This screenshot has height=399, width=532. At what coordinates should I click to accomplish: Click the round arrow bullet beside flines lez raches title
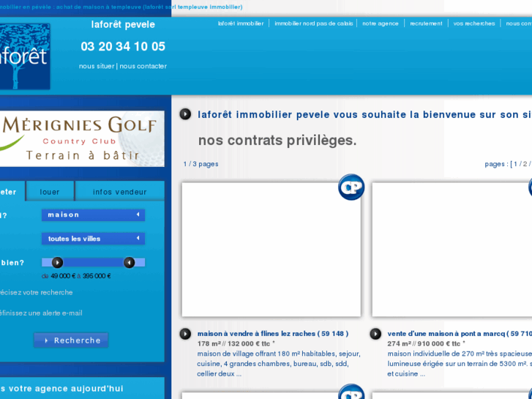[x=185, y=334]
